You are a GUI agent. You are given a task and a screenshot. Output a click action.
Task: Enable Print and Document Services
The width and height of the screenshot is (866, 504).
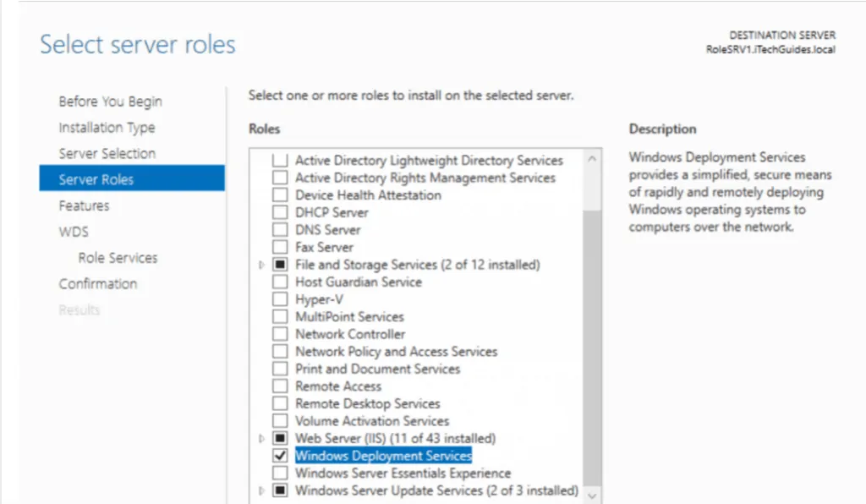click(x=282, y=369)
